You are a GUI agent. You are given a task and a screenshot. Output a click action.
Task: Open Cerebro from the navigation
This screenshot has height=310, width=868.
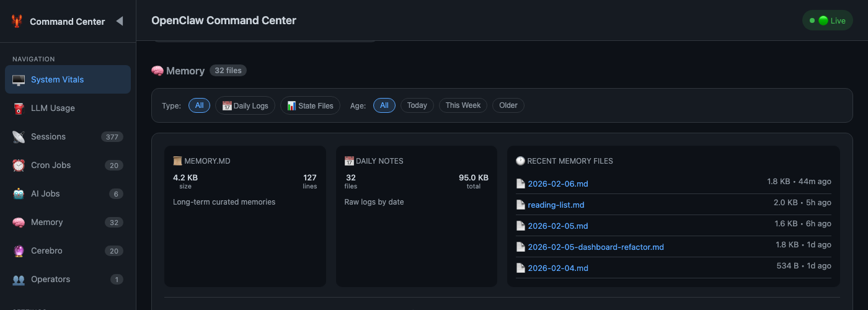pos(68,250)
